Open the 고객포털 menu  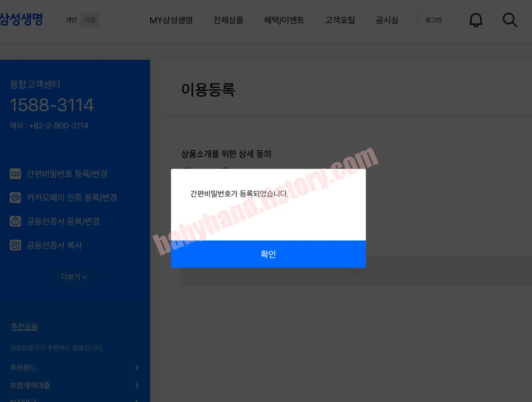click(x=340, y=20)
